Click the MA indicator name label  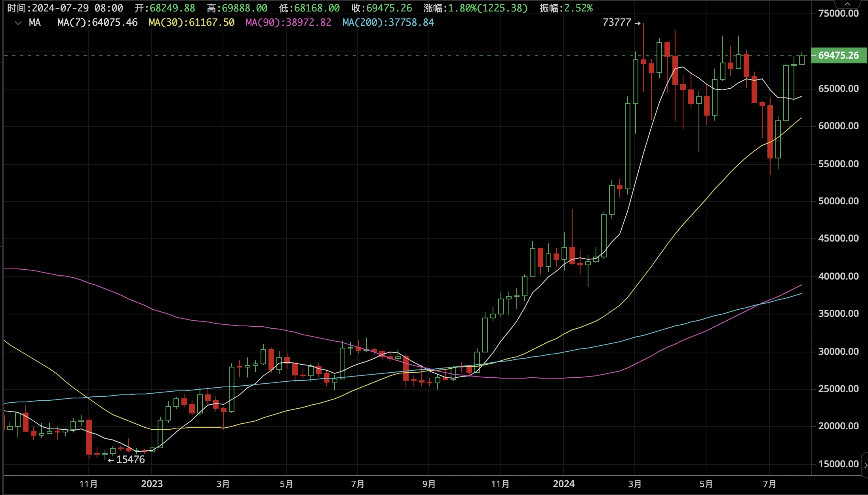[35, 23]
